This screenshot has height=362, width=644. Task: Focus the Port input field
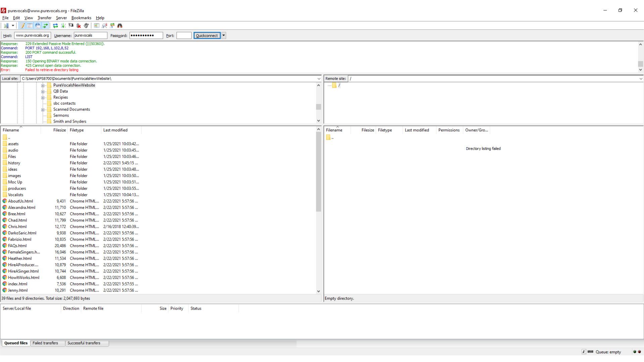184,36
